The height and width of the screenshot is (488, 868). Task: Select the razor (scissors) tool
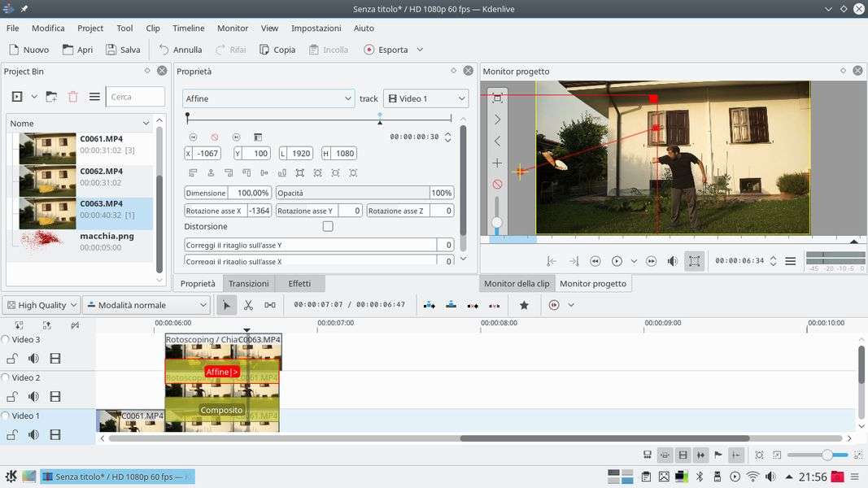(x=248, y=305)
